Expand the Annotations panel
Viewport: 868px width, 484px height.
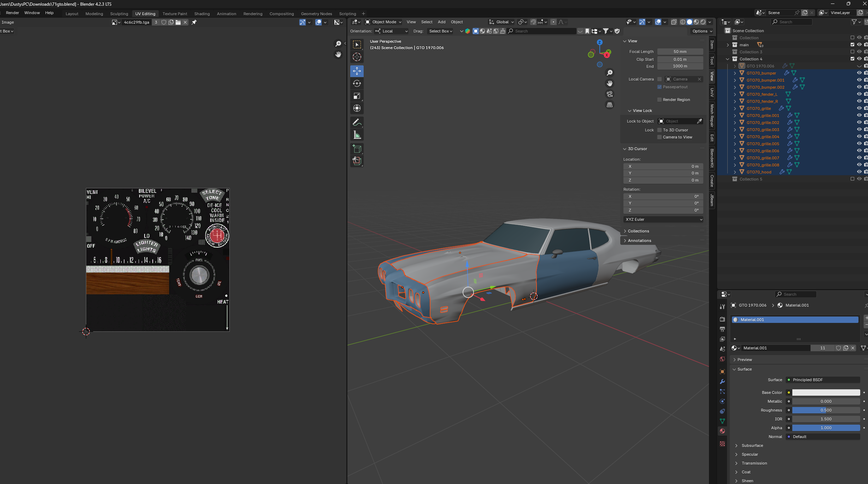pyautogui.click(x=639, y=241)
